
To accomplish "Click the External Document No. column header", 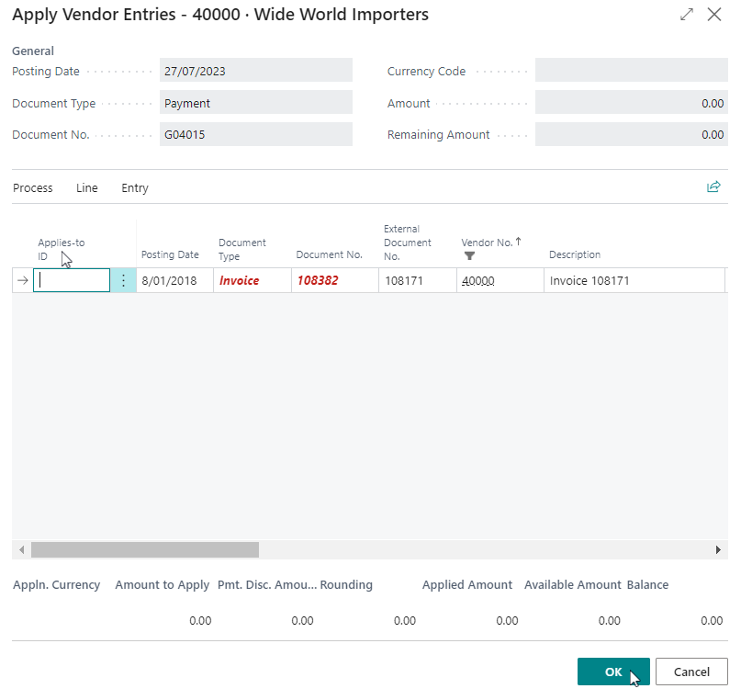I will [409, 242].
